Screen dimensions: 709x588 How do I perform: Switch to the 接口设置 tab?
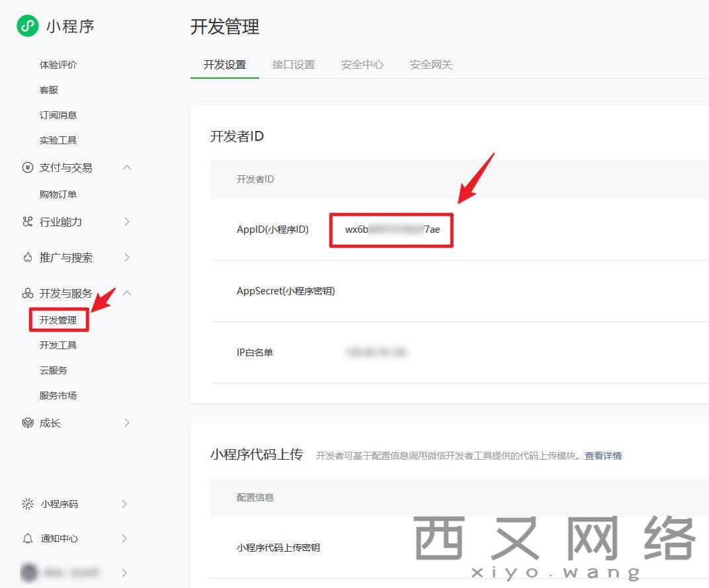coord(294,65)
